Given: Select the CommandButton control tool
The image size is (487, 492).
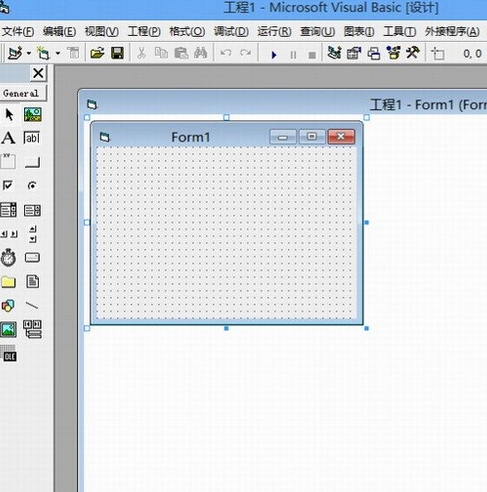Looking at the screenshot, I should (32, 162).
